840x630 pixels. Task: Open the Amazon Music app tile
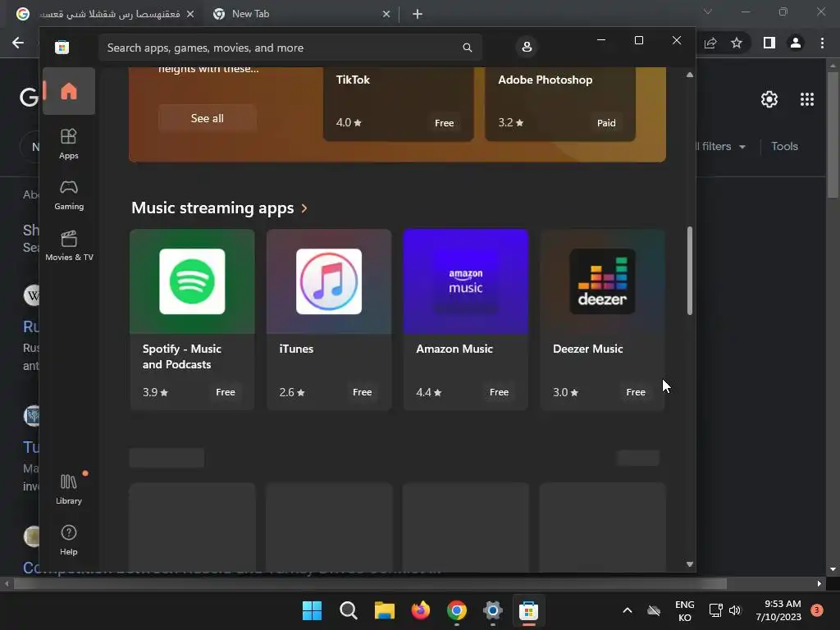(x=466, y=319)
